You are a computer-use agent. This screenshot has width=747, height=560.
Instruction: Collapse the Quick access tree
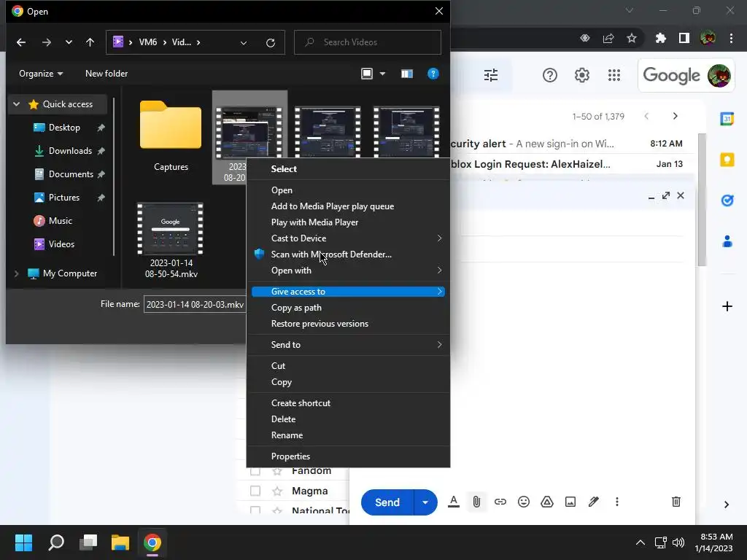click(17, 104)
